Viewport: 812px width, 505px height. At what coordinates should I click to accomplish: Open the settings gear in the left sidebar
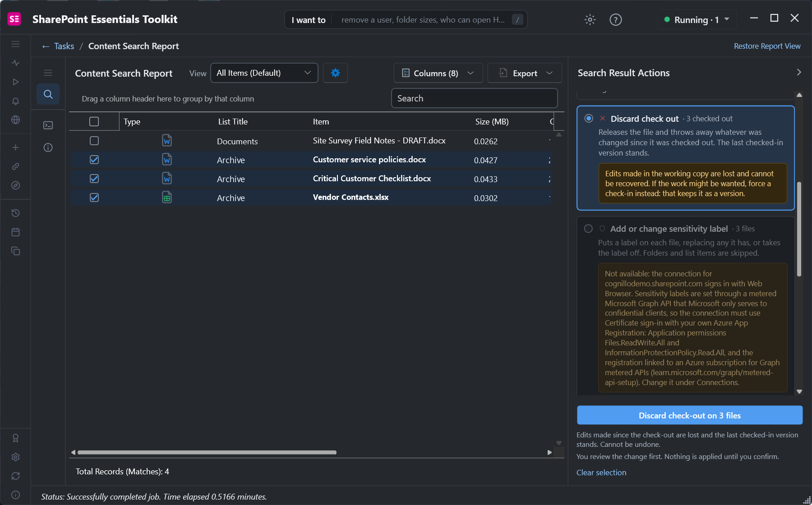click(16, 457)
